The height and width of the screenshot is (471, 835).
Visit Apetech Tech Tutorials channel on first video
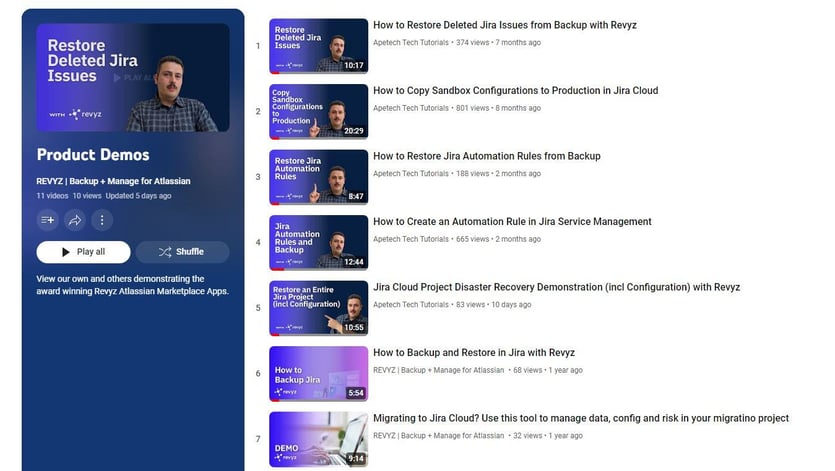point(411,43)
